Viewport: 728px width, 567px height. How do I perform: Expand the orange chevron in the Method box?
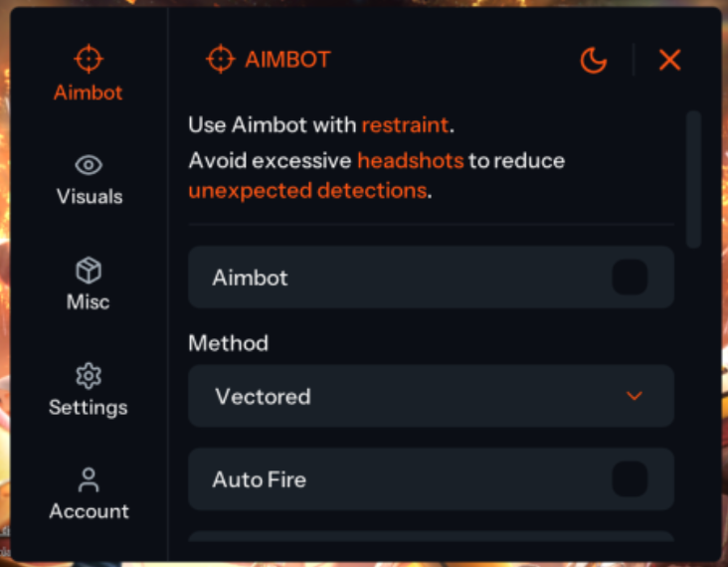click(635, 396)
